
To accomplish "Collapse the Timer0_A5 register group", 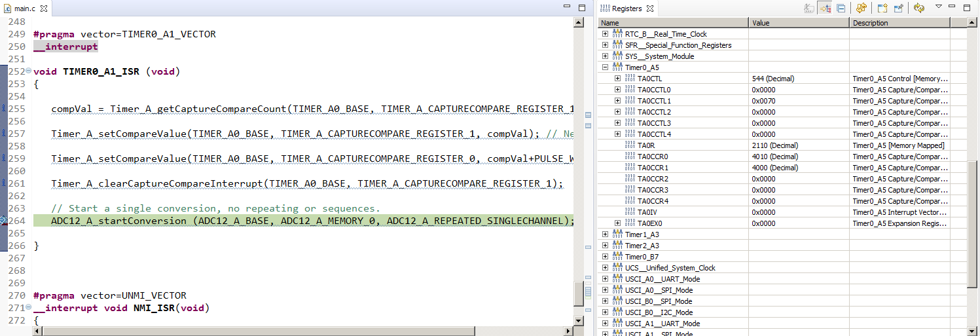I will 606,67.
